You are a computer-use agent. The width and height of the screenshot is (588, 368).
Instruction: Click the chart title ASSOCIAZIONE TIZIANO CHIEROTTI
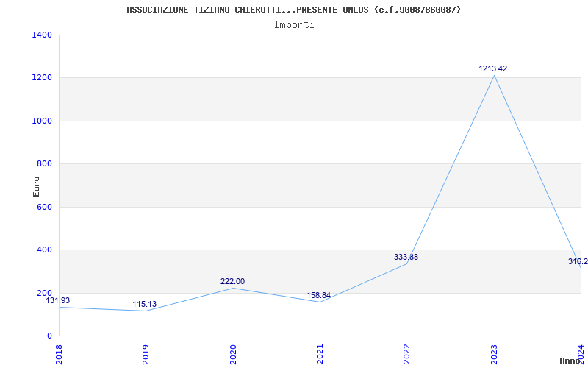coord(293,10)
